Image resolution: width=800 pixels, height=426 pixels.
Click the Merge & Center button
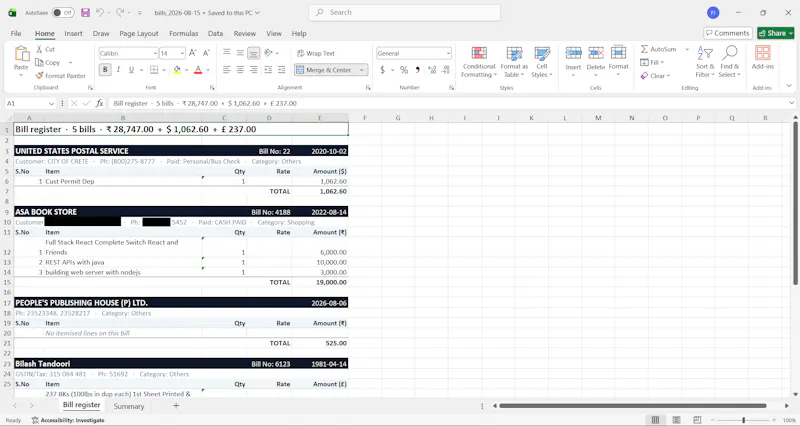point(325,70)
